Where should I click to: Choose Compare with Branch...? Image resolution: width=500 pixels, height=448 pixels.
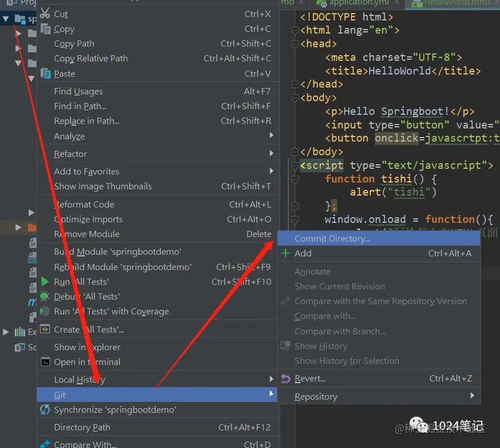(379, 331)
